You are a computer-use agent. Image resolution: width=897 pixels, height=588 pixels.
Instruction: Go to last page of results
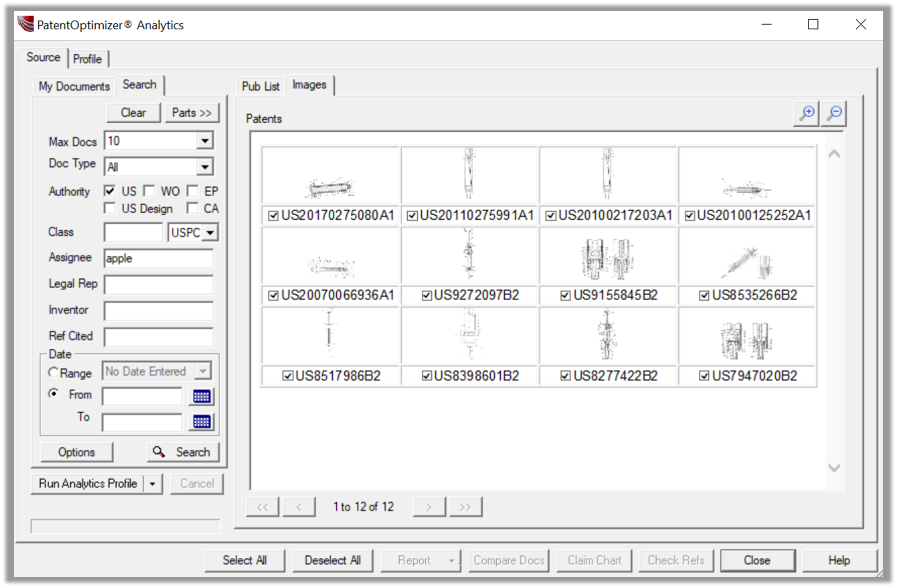(x=466, y=507)
